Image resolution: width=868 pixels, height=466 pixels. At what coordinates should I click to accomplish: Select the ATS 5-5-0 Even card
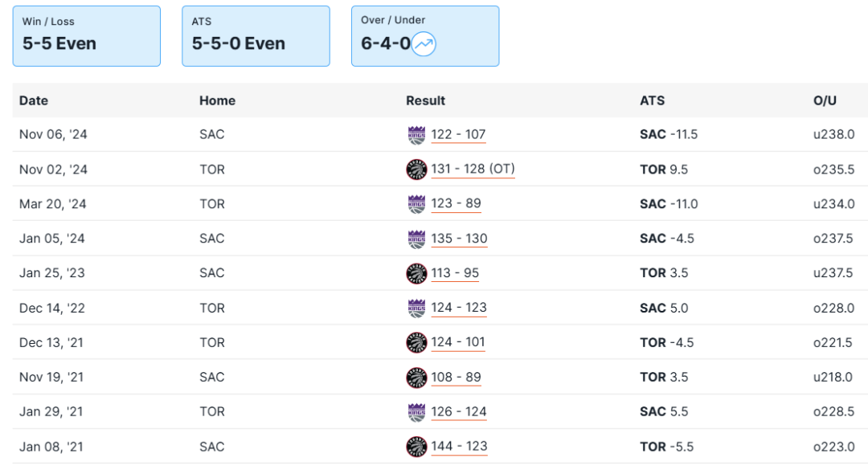click(256, 36)
